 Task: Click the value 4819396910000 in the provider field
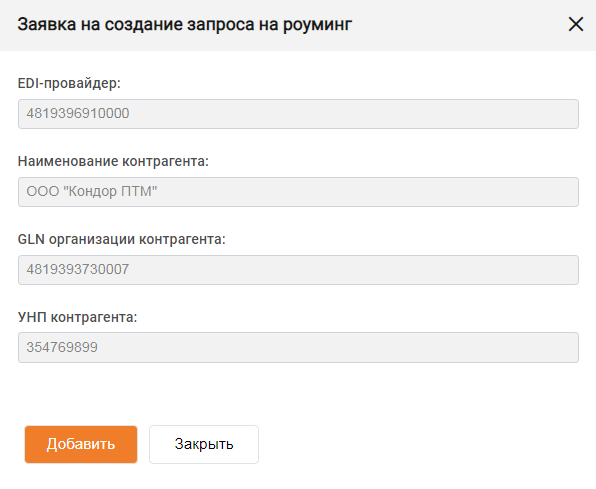(78, 113)
